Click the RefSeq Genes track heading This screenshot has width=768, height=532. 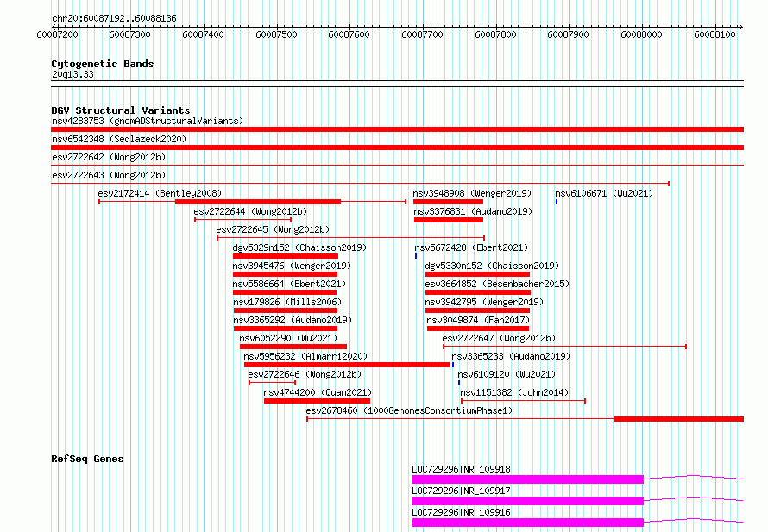point(88,459)
